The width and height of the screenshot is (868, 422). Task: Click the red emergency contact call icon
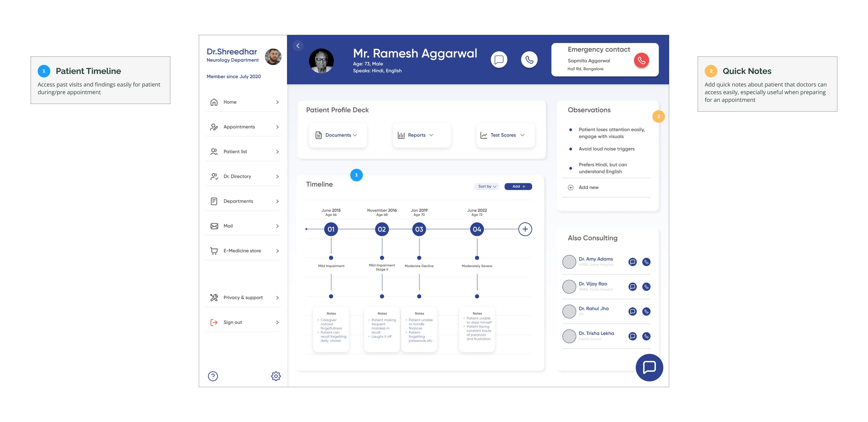click(x=641, y=60)
